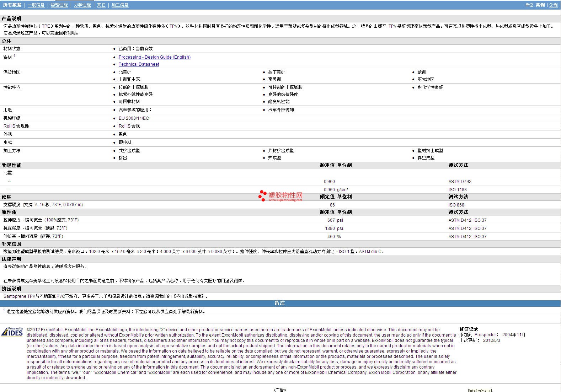Click the 塑胶物性网 watermark logo
This screenshot has height=392, width=561.
(280, 196)
